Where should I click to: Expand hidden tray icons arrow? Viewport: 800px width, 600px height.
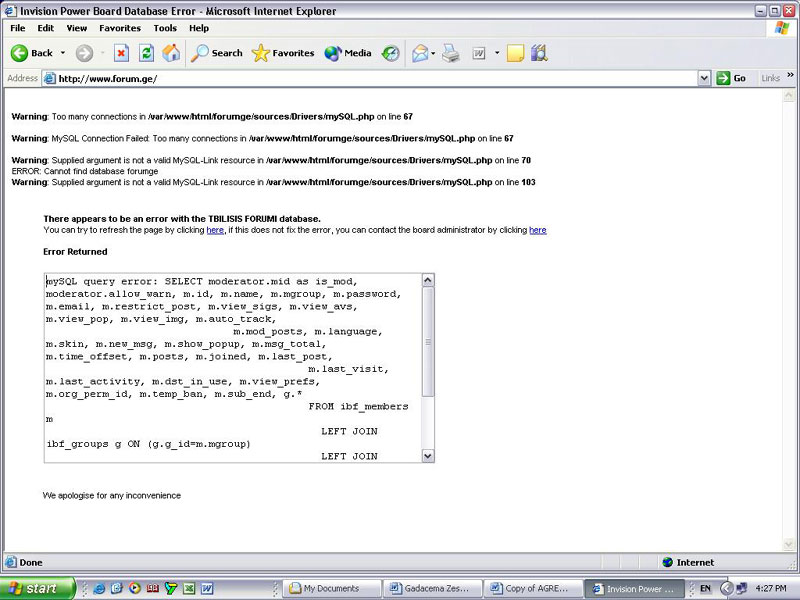point(727,588)
